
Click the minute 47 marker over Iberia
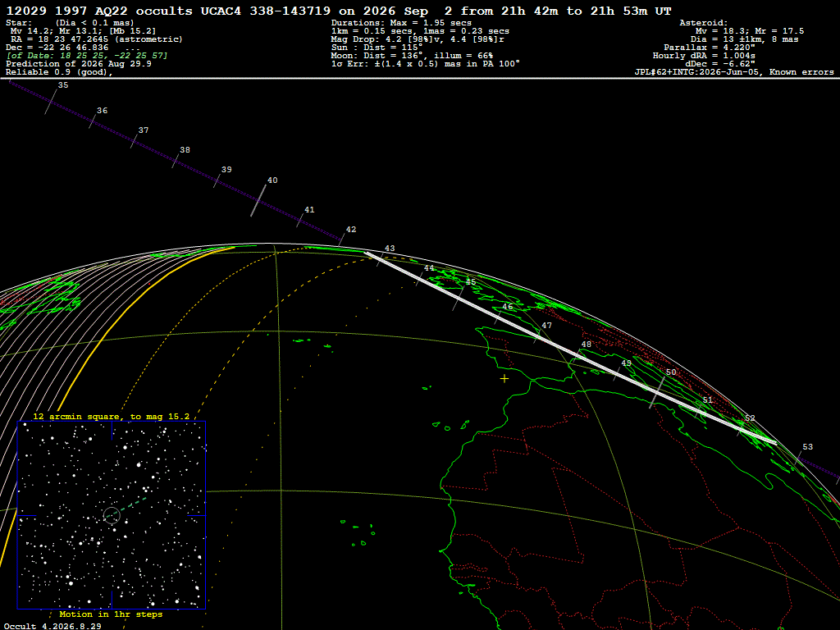click(x=538, y=335)
